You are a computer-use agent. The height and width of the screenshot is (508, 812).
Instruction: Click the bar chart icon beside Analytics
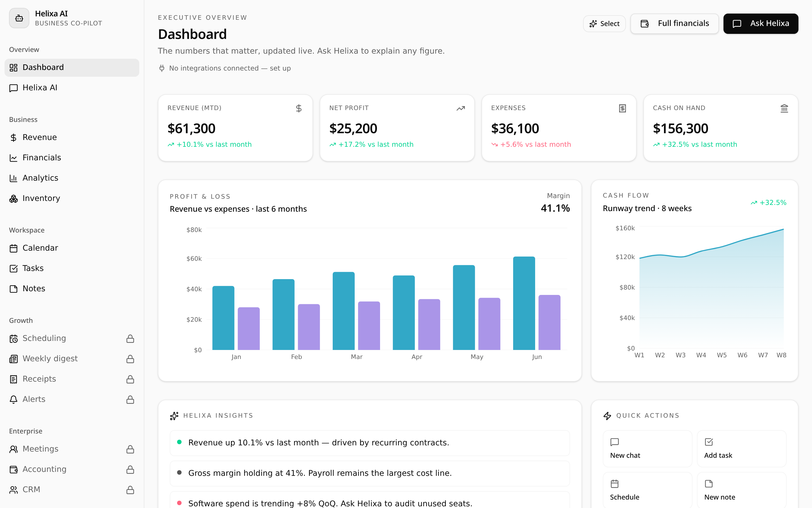tap(14, 178)
